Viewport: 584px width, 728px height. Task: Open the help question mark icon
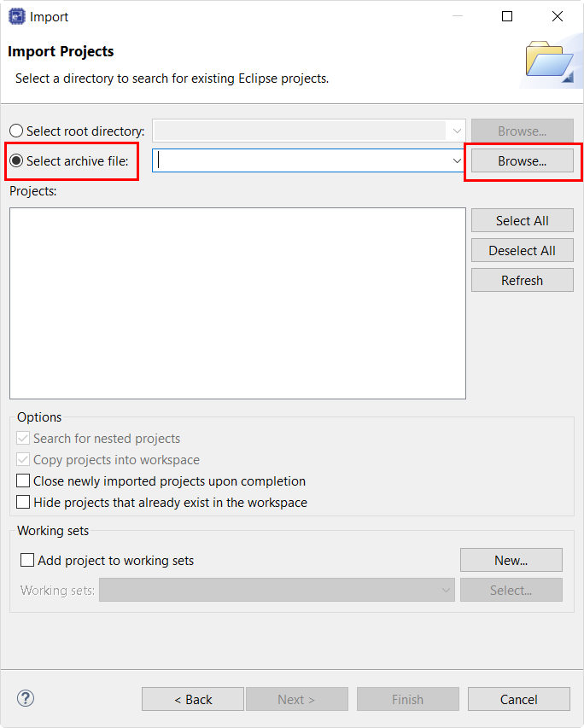(26, 698)
